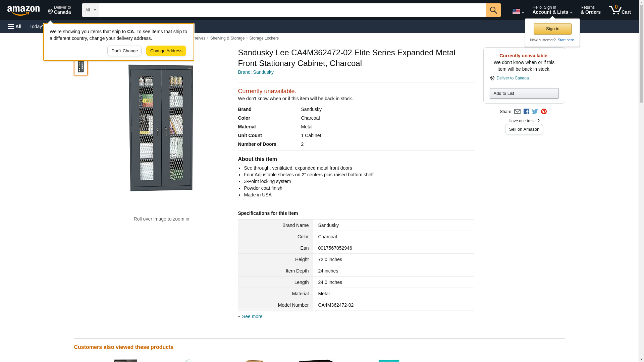Share product on Pinterest
Viewport: 644px width, 362px height.
coord(544,112)
